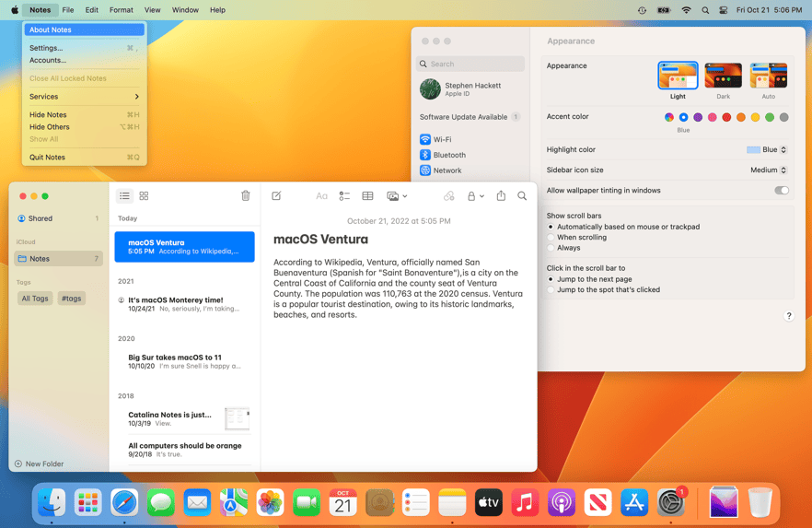This screenshot has width=812, height=528.
Task: Launch FaceTime from the Dock
Action: (307, 502)
